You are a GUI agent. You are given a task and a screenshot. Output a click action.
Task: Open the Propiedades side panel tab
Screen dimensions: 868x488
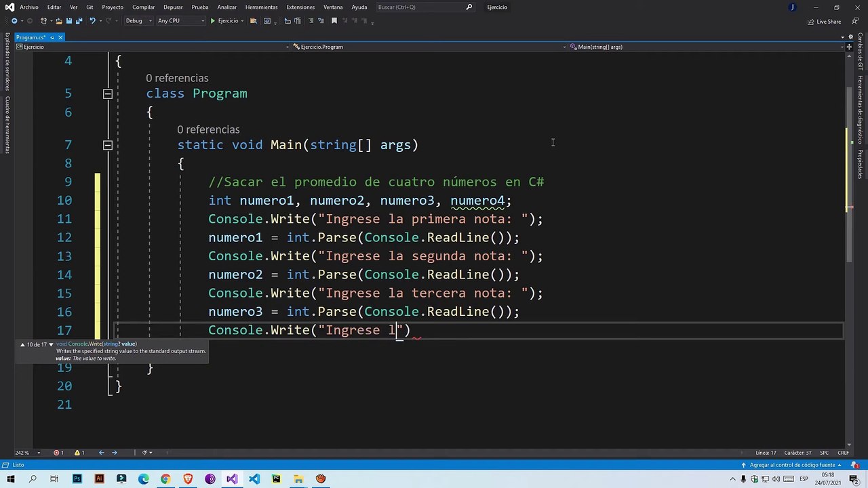click(860, 165)
